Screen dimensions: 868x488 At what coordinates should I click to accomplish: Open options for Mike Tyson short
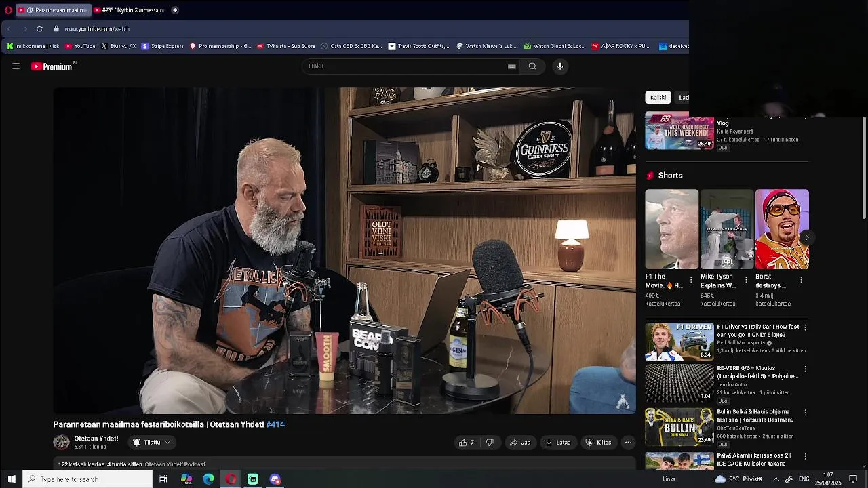coord(746,279)
